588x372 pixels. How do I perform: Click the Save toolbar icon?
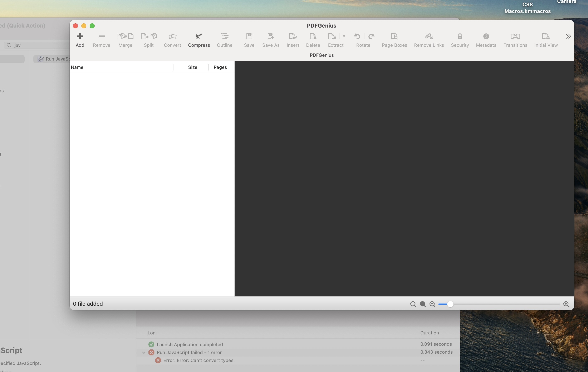249,37
